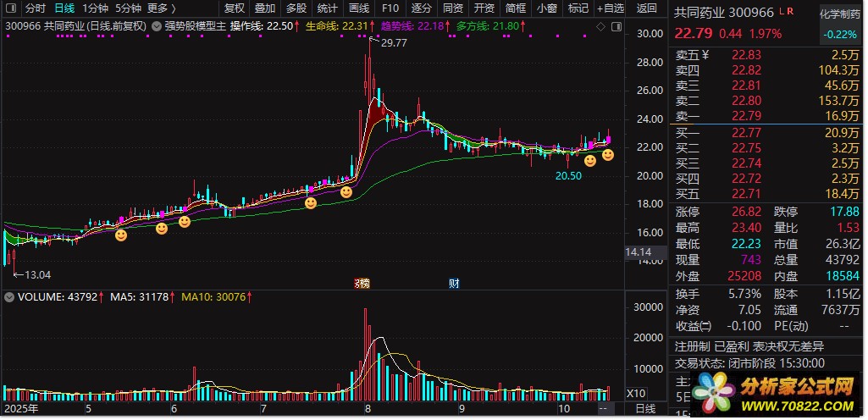Expand the VOLUME indicator dropdown
The width and height of the screenshot is (868, 420).
(8, 297)
